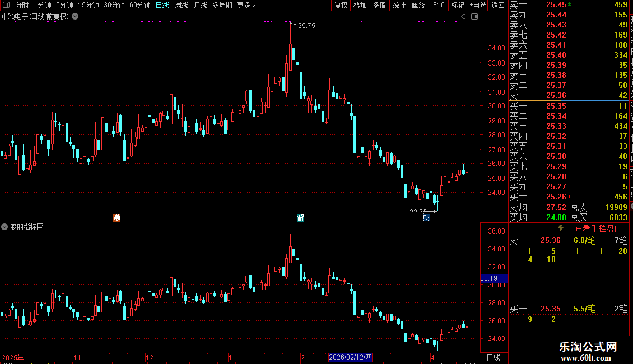Open the 解 event marker
Viewport: 633px width, 364px height.
tap(300, 218)
